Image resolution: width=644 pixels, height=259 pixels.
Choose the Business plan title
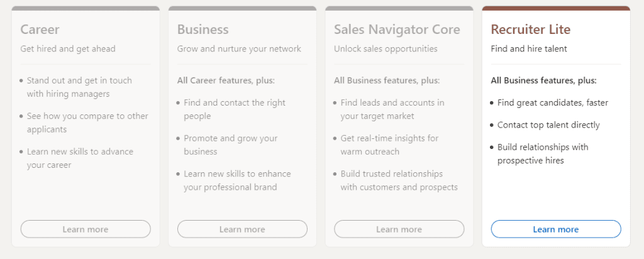pos(203,30)
